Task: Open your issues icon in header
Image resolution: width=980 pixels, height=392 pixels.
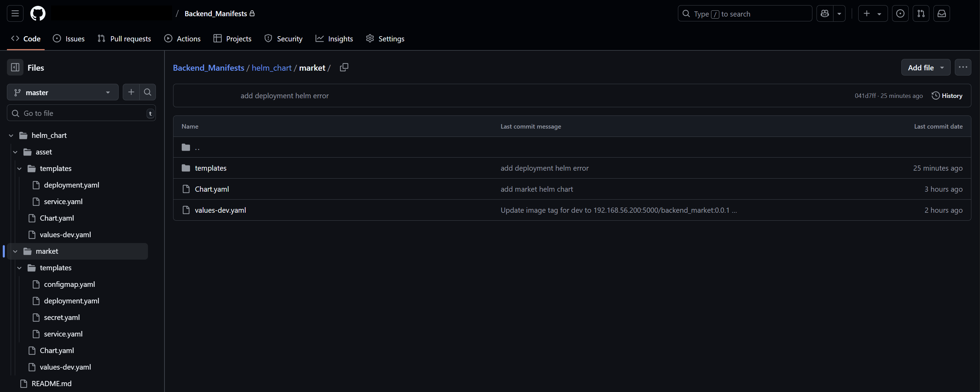Action: point(900,14)
